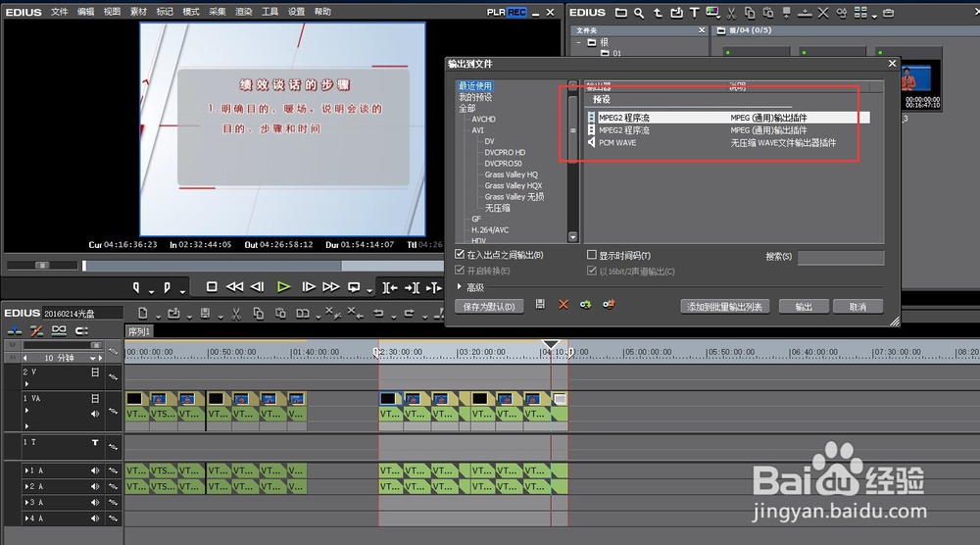Viewport: 980px width, 545px height.
Task: Mute the 1 VA track audio
Action: [95, 414]
